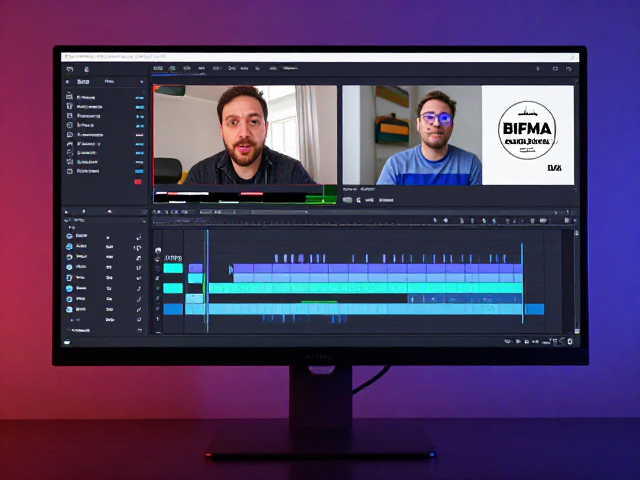The height and width of the screenshot is (480, 640).
Task: Click the trash-can icon in the timeline toolbar
Action: pyautogui.click(x=533, y=220)
